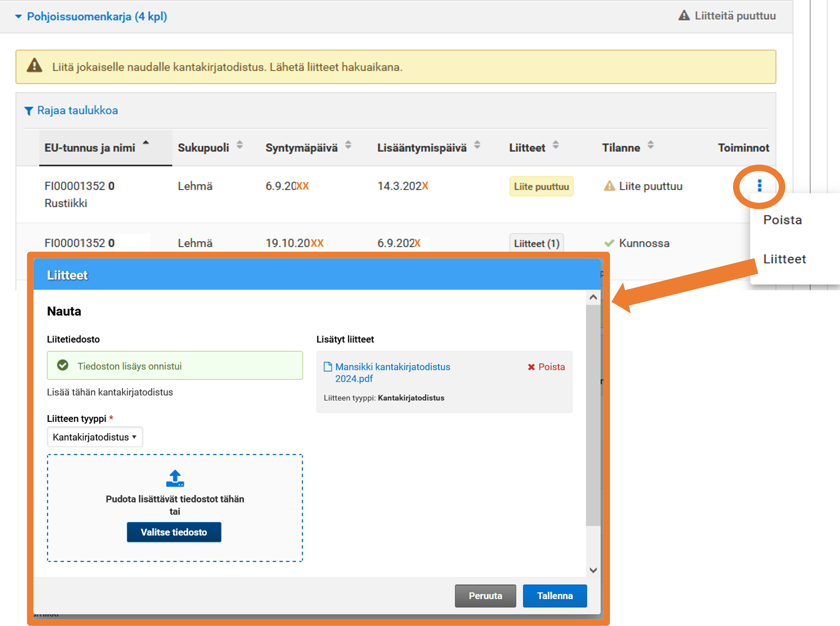
Task: Select the 14.3.202X Lisääntymispäivä cell
Action: (403, 186)
